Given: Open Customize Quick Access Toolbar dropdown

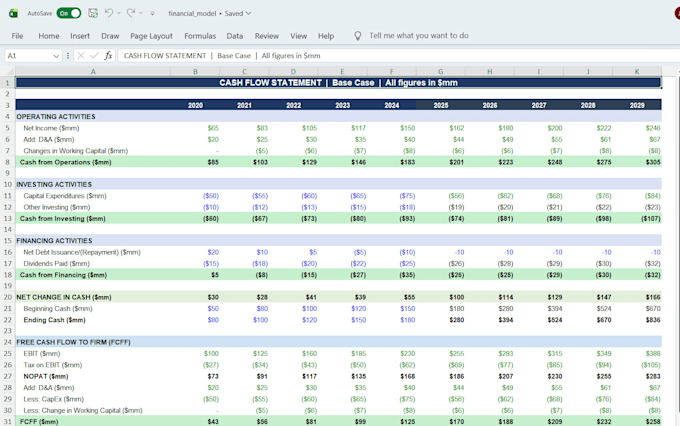Looking at the screenshot, I should (152, 13).
